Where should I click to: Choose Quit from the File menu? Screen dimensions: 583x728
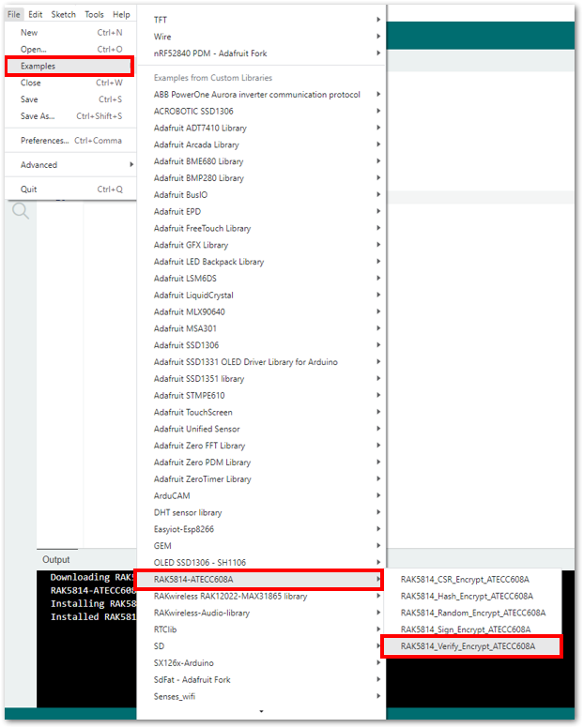click(x=70, y=189)
